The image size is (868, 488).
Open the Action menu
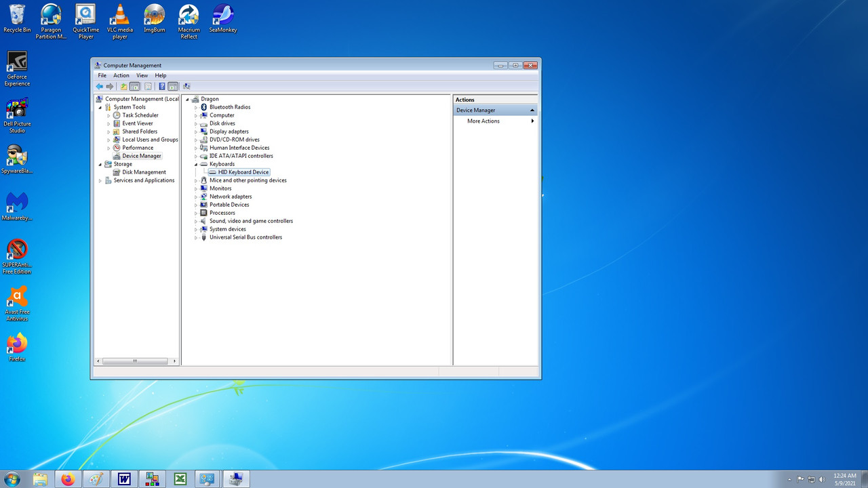pyautogui.click(x=121, y=75)
